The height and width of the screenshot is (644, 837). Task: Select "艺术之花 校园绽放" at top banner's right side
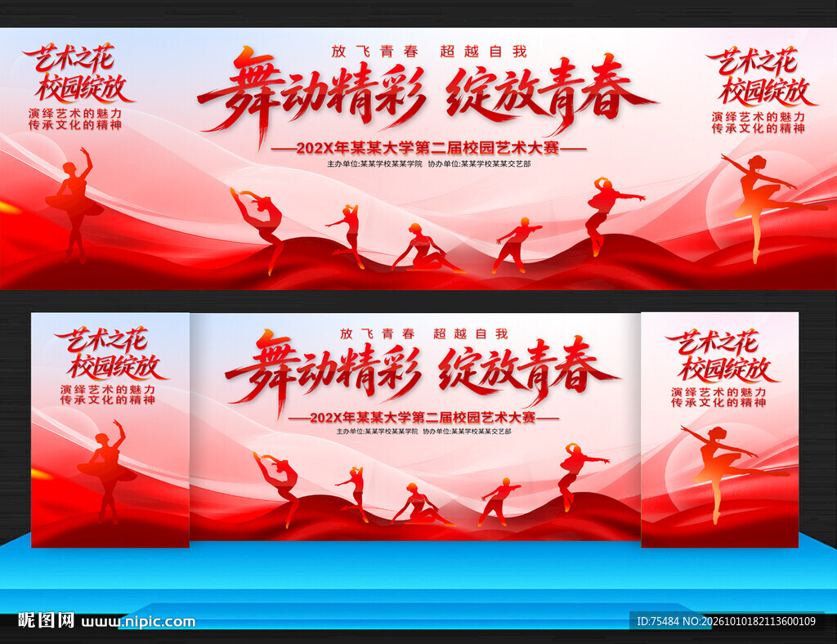pyautogui.click(x=761, y=77)
